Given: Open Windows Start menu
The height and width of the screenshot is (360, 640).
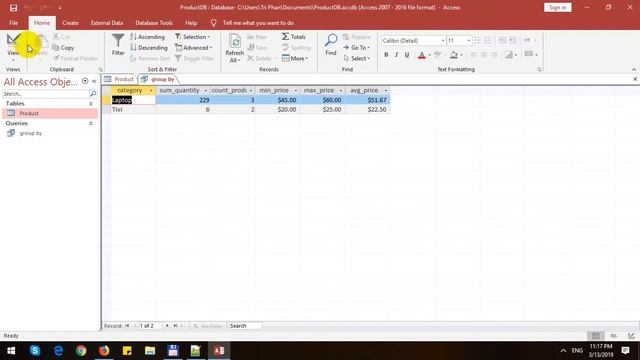Looking at the screenshot, I should [x=11, y=351].
